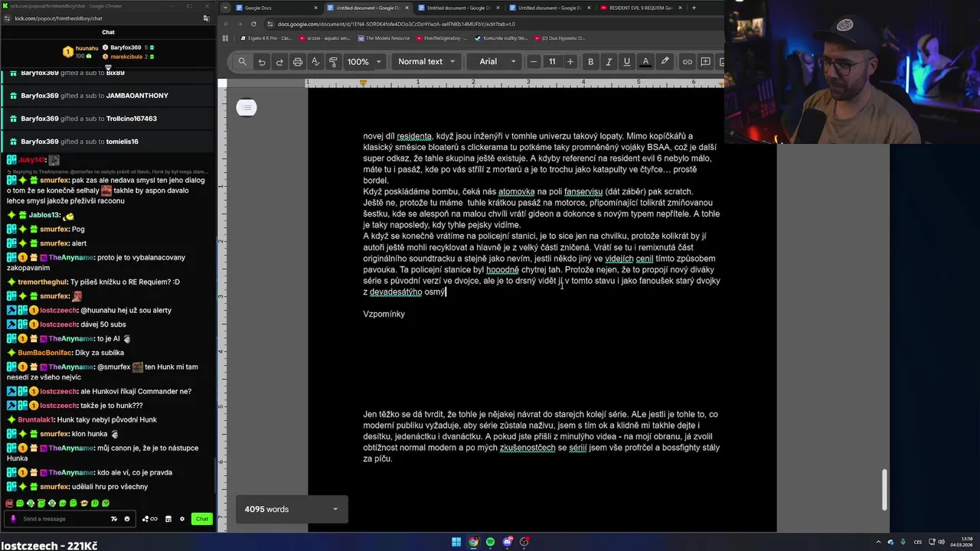Toggle italic formatting
The image size is (980, 551).
coord(609,62)
